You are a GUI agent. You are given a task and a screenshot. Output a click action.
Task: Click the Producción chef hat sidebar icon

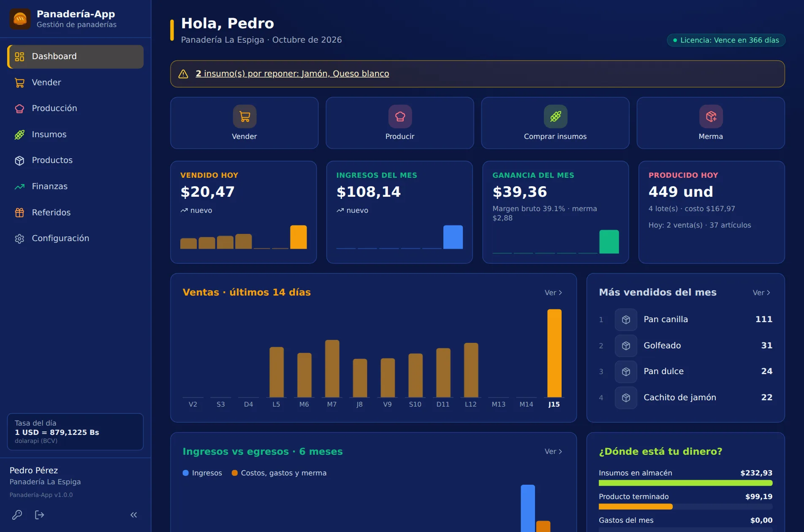[x=19, y=109]
